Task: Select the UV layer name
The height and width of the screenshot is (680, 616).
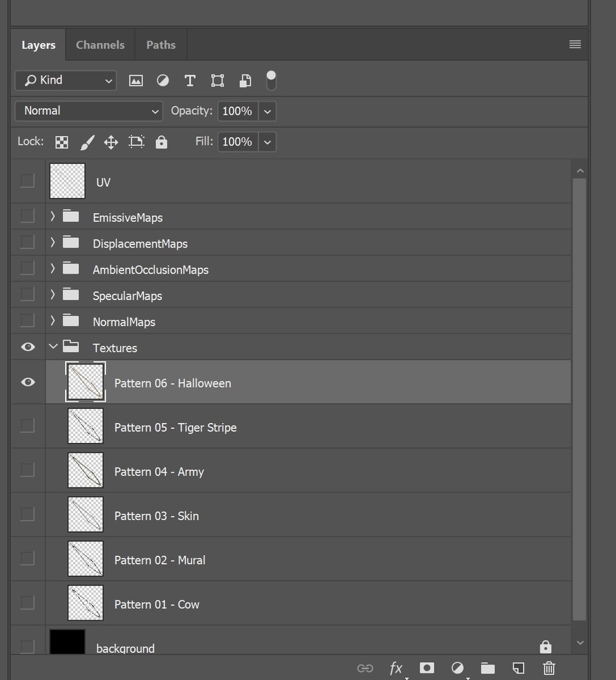Action: coord(103,182)
